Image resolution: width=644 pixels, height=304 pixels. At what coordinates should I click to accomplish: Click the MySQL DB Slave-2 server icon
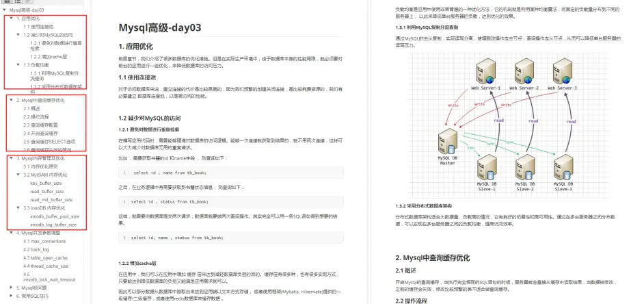(x=524, y=166)
